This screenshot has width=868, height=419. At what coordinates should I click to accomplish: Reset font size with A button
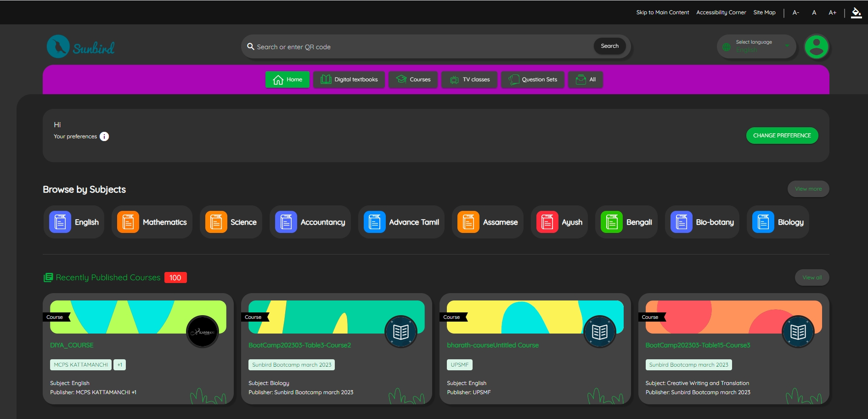tap(814, 12)
